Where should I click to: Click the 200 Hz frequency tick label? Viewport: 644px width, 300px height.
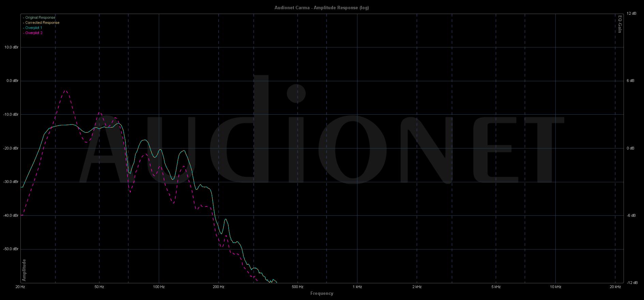pyautogui.click(x=218, y=287)
